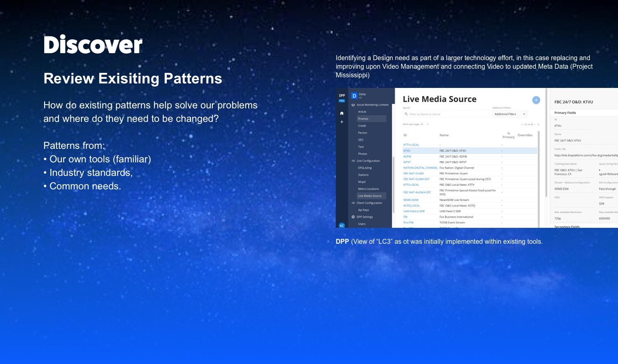Click the Live Configuration list icon
This screenshot has width=618, height=364.
pyautogui.click(x=353, y=161)
